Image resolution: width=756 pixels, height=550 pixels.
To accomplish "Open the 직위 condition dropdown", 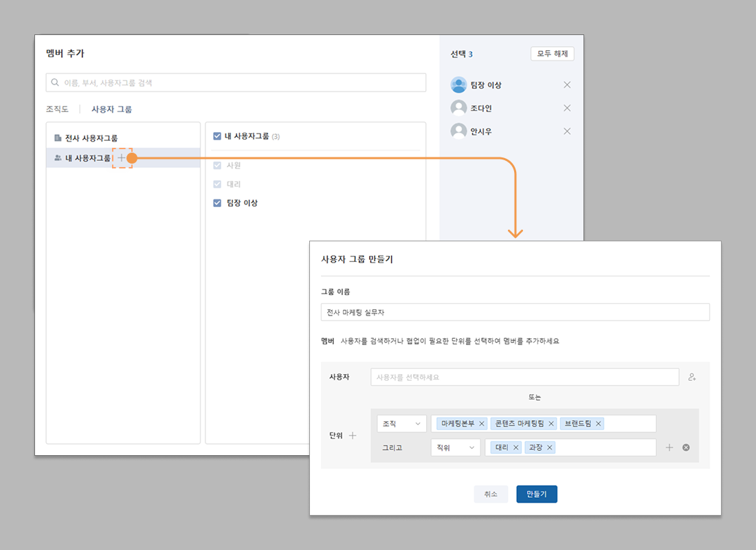I will [455, 448].
